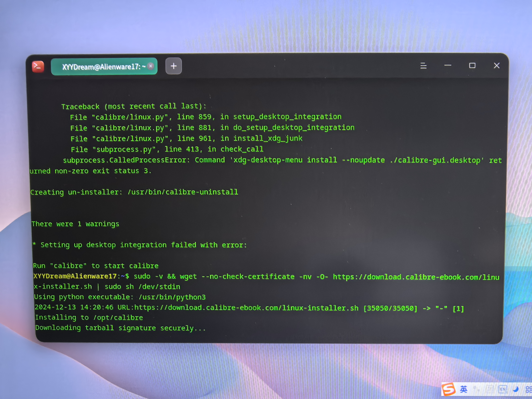
Task: Click "Downloading tarball signature securely..." line
Action: tap(120, 328)
